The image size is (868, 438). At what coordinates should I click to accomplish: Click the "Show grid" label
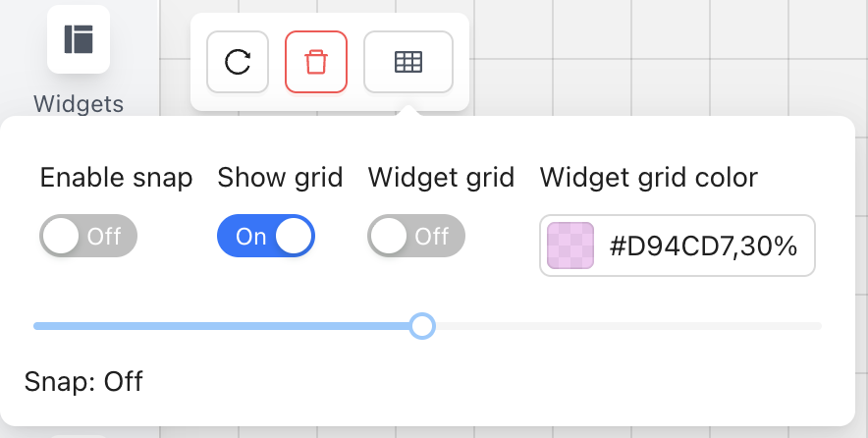(x=280, y=178)
